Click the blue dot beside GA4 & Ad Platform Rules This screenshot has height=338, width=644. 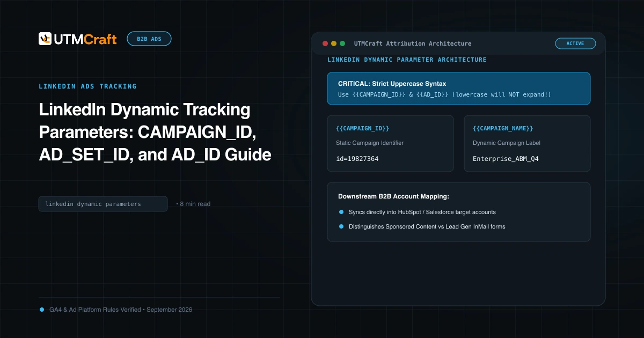42,310
